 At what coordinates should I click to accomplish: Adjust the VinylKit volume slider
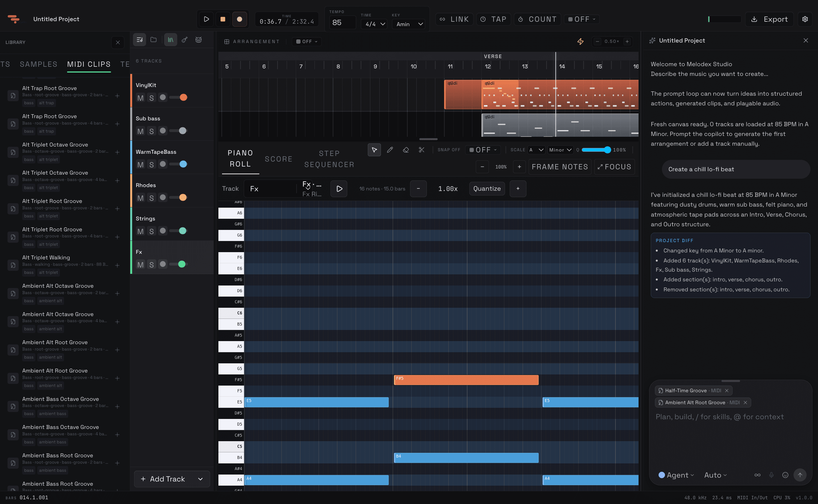pos(178,97)
